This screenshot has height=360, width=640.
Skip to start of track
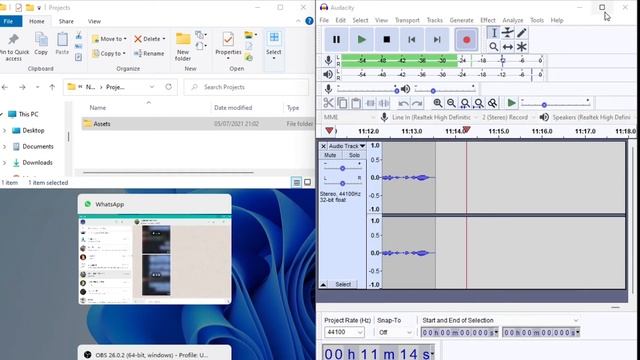(x=411, y=40)
